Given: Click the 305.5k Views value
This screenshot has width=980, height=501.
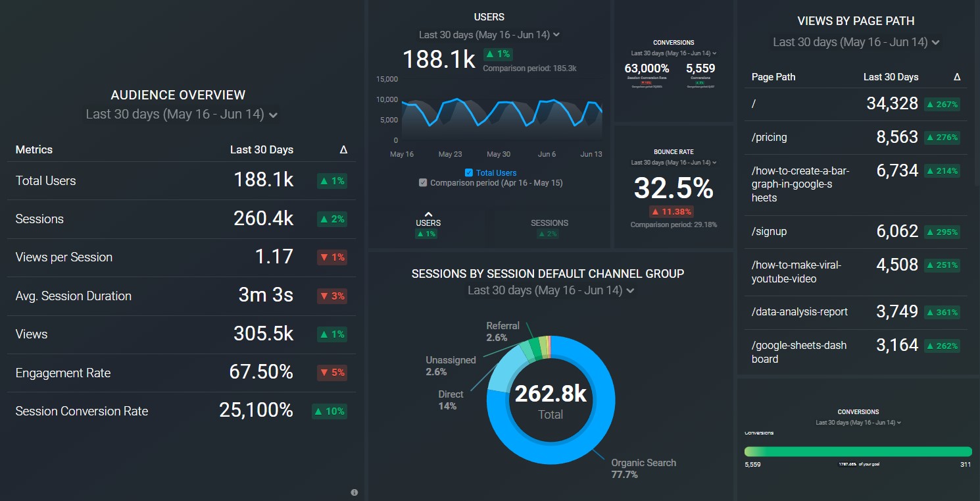Looking at the screenshot, I should point(264,334).
